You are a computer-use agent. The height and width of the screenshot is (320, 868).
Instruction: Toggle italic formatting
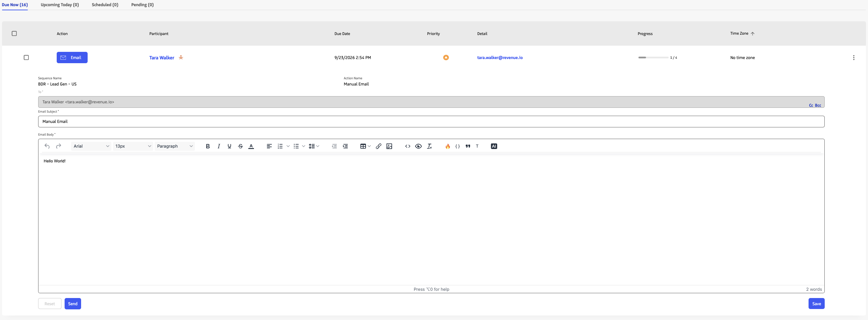[219, 146]
